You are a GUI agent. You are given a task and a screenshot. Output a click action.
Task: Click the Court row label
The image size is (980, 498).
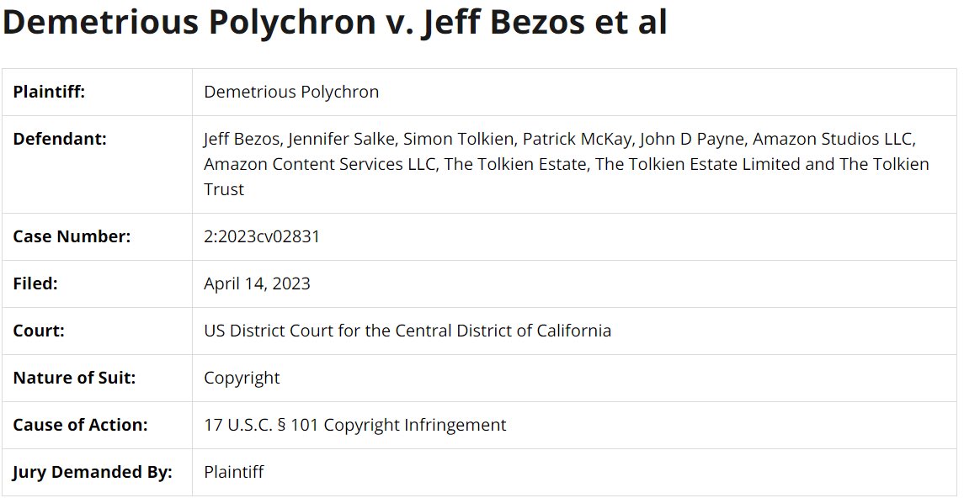click(x=38, y=331)
